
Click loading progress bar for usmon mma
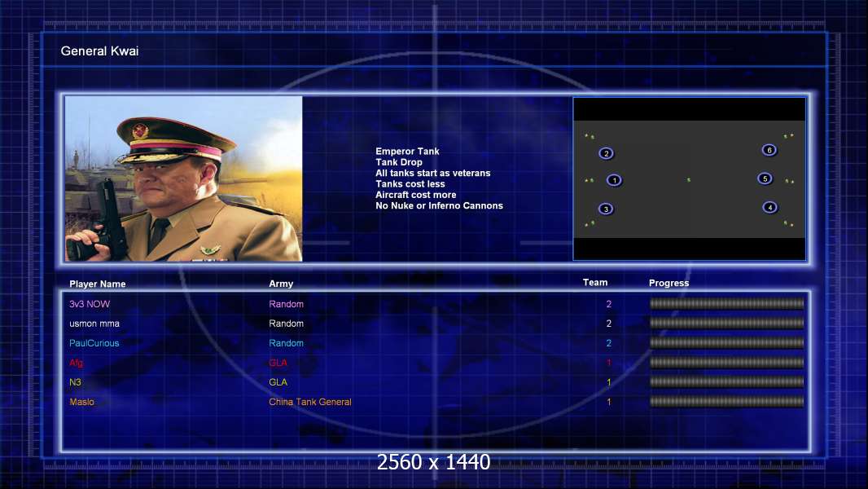pyautogui.click(x=727, y=323)
